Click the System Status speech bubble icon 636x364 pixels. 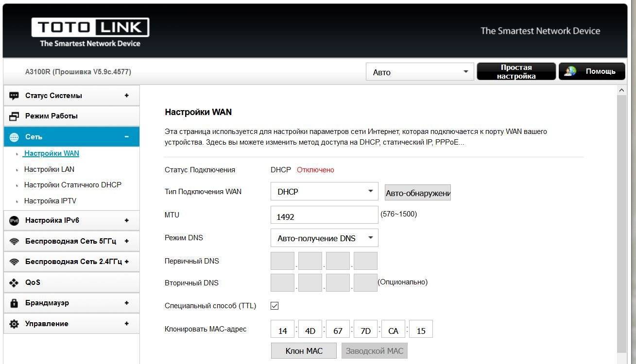coord(14,96)
